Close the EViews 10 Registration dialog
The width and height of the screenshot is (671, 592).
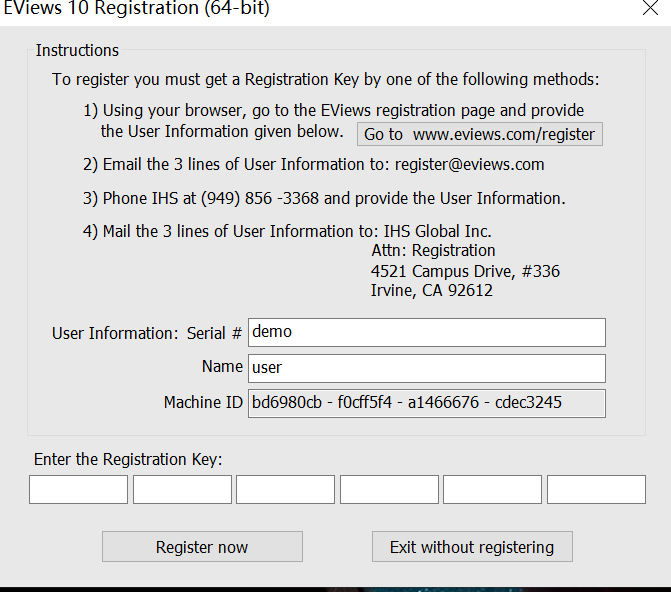pos(649,8)
